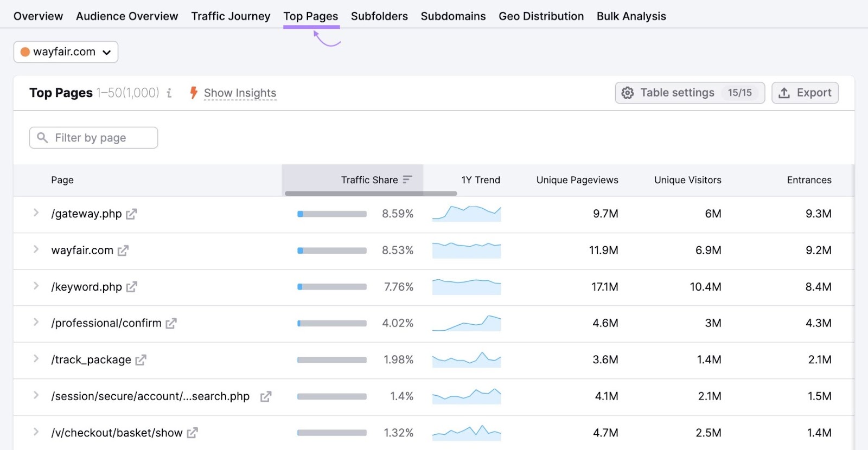Click the 17.1M unique pageviews value

click(605, 287)
